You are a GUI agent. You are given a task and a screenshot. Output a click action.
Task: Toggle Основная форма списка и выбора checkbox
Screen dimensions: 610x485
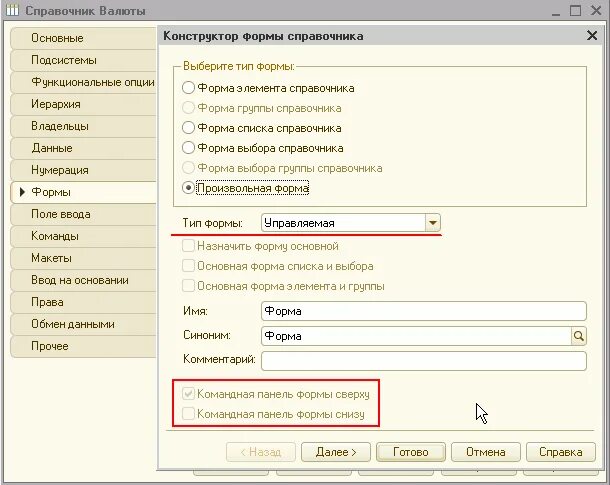pyautogui.click(x=188, y=266)
